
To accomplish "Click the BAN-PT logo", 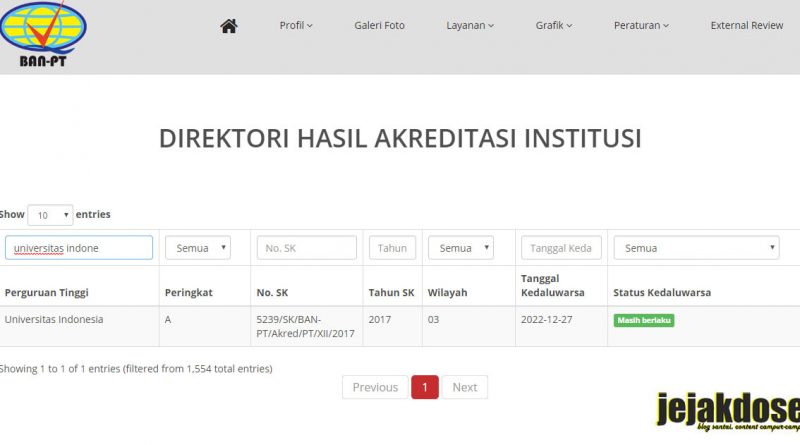I will coord(43,34).
